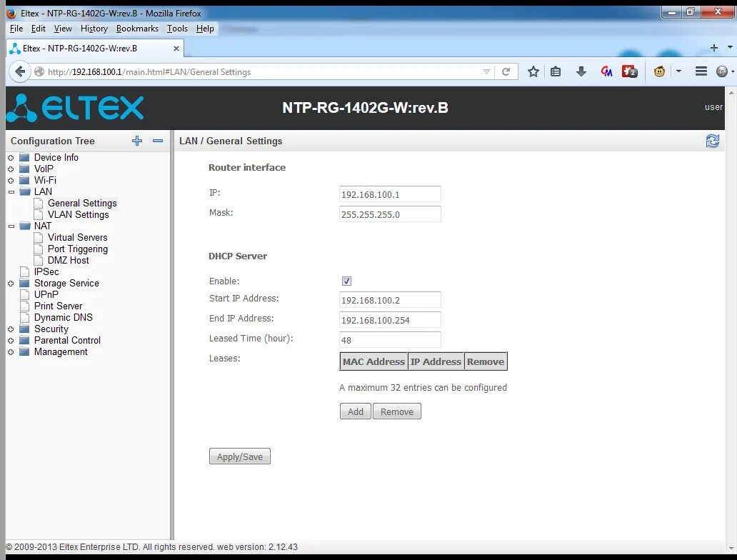Click the monkey face extension icon
Screen dimensions: 737x560
[659, 71]
